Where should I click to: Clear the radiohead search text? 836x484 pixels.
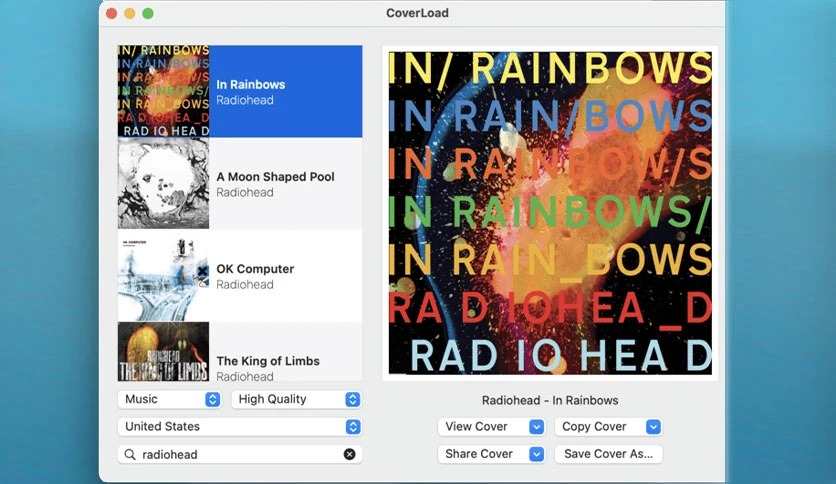pyautogui.click(x=349, y=454)
